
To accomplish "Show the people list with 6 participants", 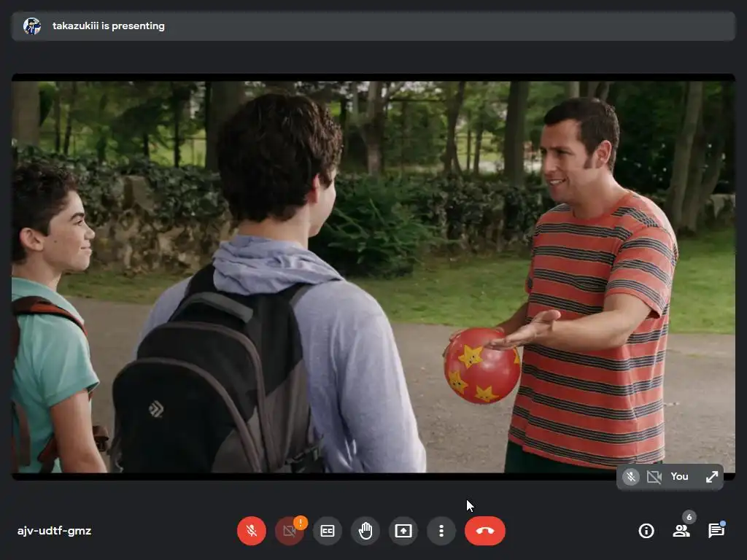I will point(681,531).
